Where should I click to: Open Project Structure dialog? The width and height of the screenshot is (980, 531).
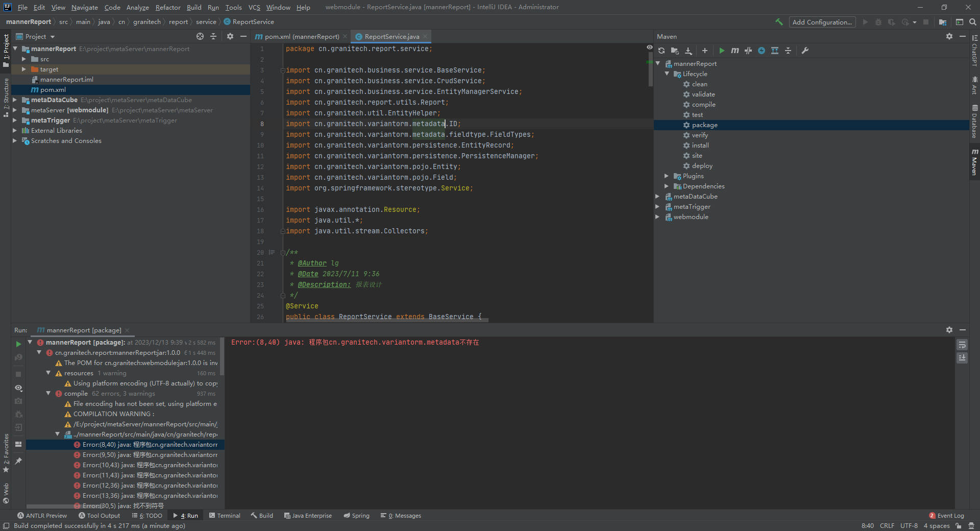coord(943,22)
